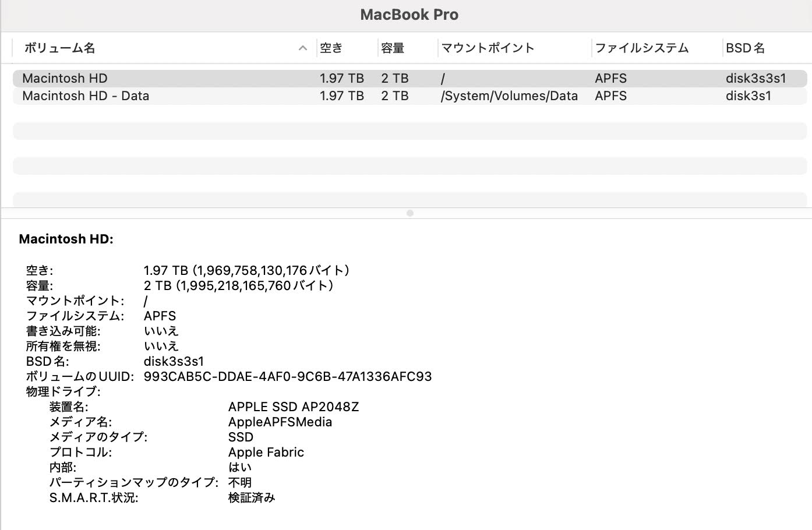Sort volumes by ボリューム名 column
This screenshot has height=530, width=812.
(59, 48)
